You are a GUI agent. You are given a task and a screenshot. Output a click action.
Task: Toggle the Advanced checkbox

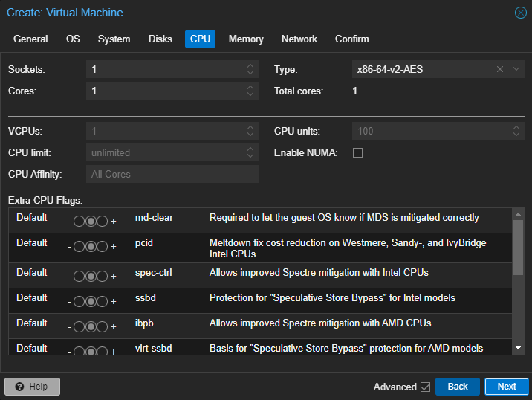[425, 387]
